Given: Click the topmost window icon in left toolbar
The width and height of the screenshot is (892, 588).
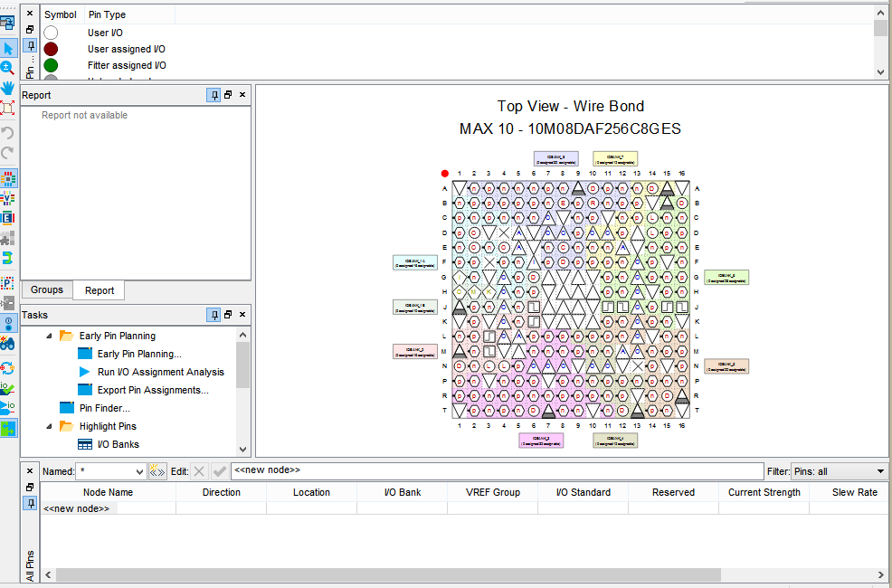Looking at the screenshot, I should pos(8,23).
